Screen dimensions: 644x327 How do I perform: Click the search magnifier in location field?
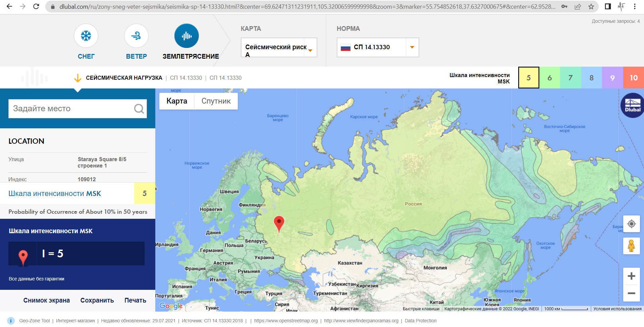coord(139,109)
